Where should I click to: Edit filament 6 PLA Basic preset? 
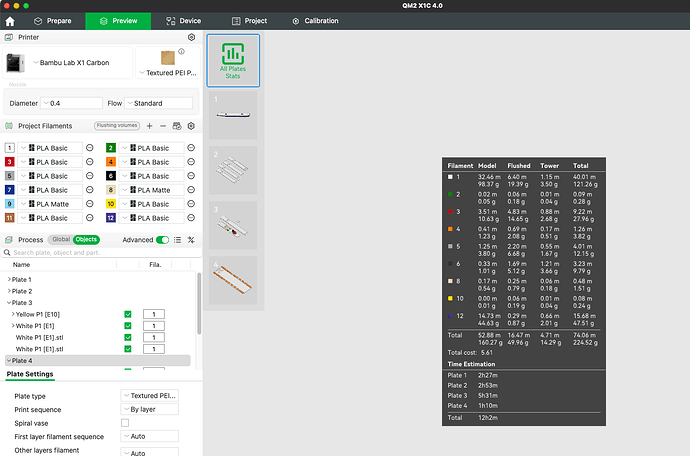(x=191, y=176)
